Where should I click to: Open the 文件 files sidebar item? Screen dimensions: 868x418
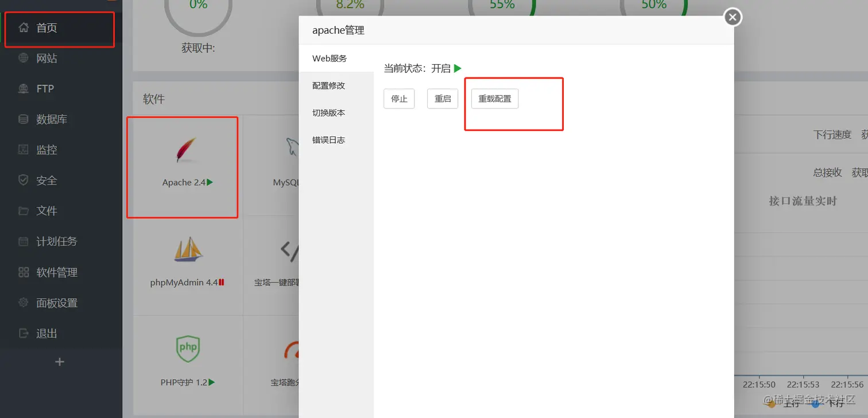coord(61,210)
